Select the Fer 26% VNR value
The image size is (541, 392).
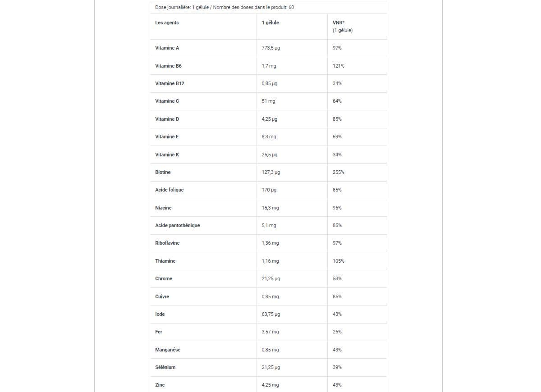point(337,332)
